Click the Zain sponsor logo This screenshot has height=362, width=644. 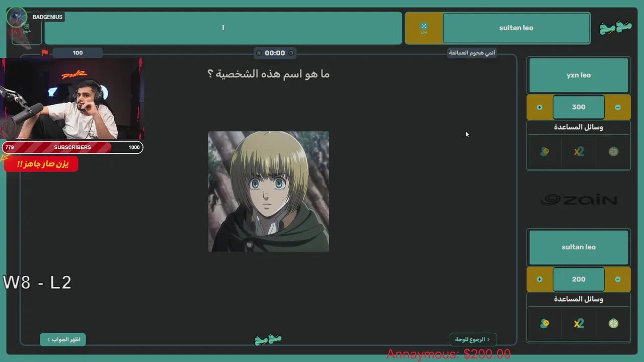point(579,200)
